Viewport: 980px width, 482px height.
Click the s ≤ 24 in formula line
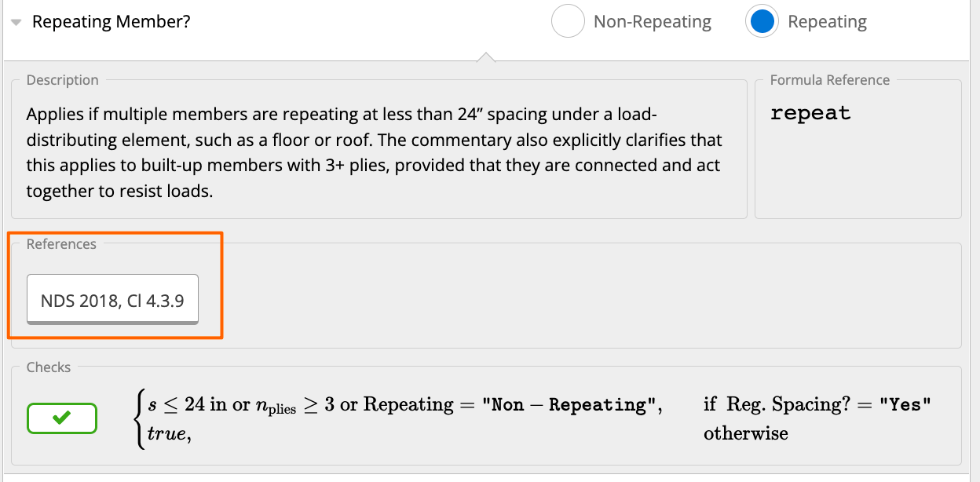pyautogui.click(x=405, y=405)
